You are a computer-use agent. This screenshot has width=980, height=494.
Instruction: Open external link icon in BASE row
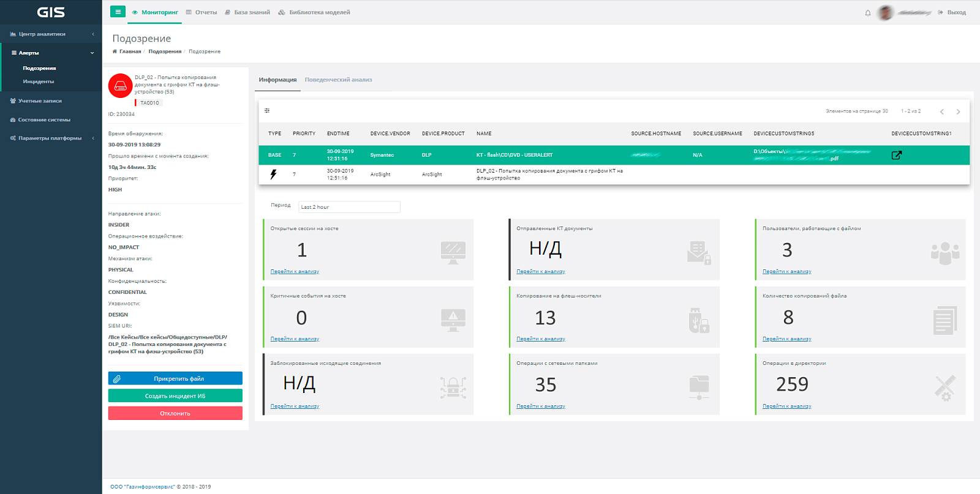pos(897,155)
